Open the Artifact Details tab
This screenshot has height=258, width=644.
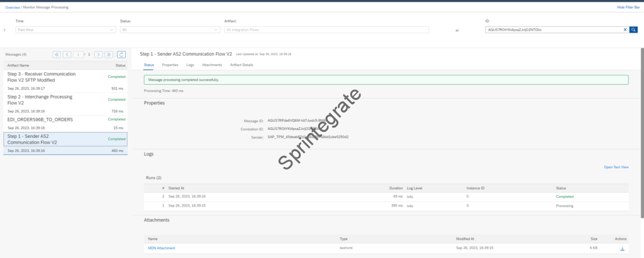(241, 65)
